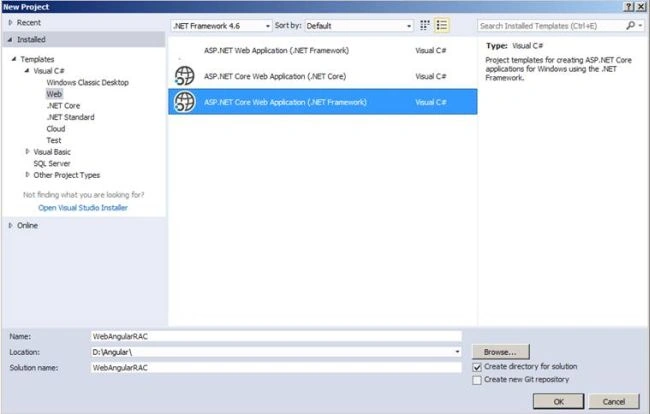The height and width of the screenshot is (414, 650).
Task: Toggle Create directory for solution checkbox
Action: (477, 367)
